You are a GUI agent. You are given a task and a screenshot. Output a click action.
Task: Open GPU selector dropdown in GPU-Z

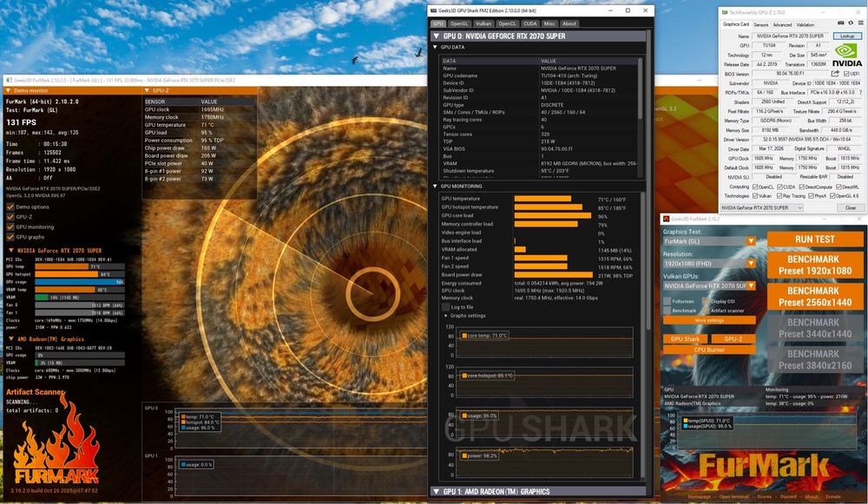761,208
